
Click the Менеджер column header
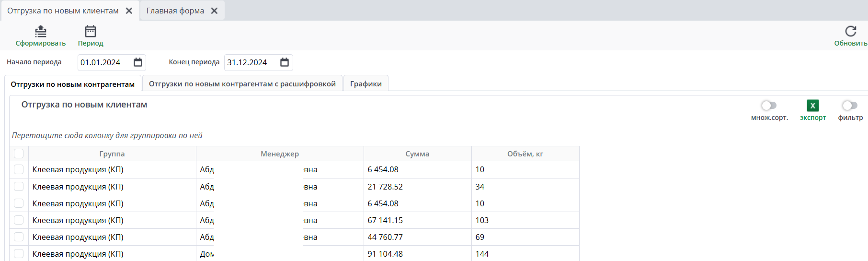click(x=280, y=154)
